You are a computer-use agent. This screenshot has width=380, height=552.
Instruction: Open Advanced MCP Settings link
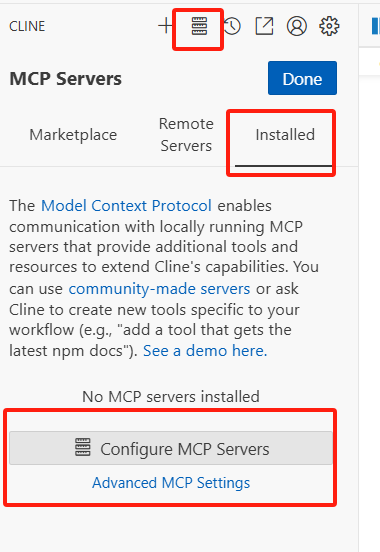coord(171,483)
